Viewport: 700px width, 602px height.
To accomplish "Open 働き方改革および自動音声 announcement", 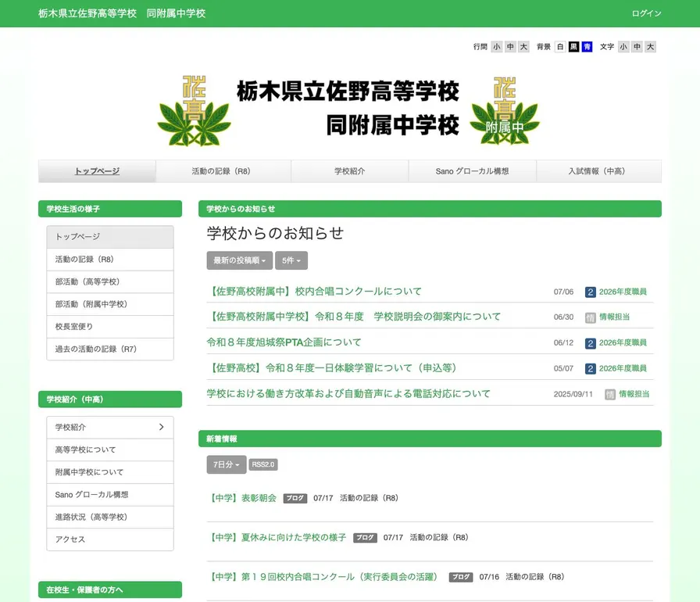I will point(348,393).
